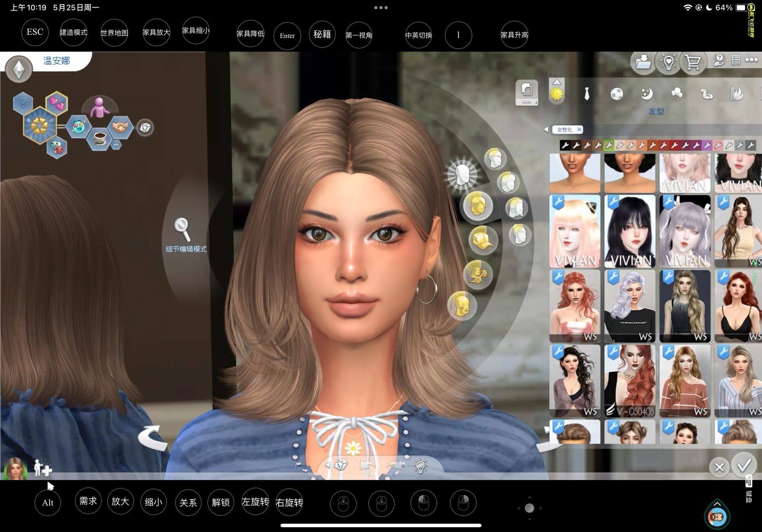Pick the lavender purple hair color swatch
Image resolution: width=762 pixels, height=532 pixels.
click(707, 146)
